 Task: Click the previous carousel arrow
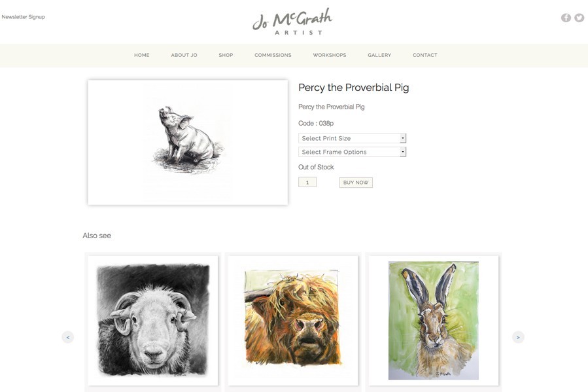[x=68, y=337]
